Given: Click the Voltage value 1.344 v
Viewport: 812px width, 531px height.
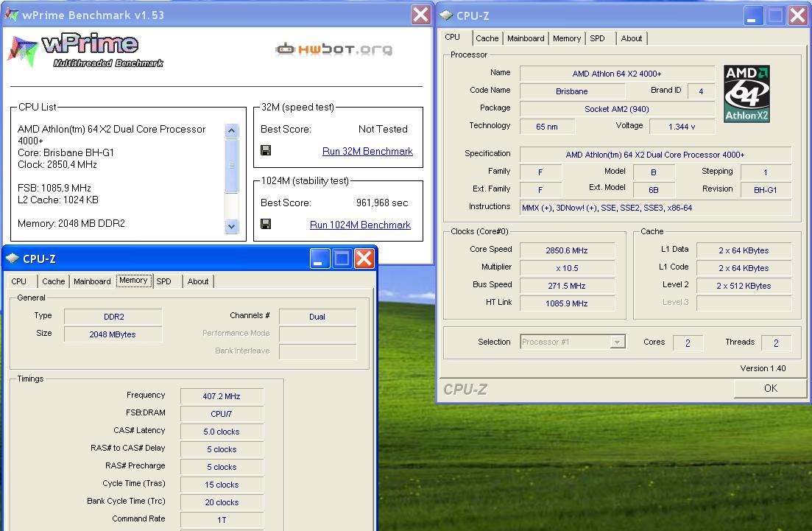Looking at the screenshot, I should (x=682, y=127).
